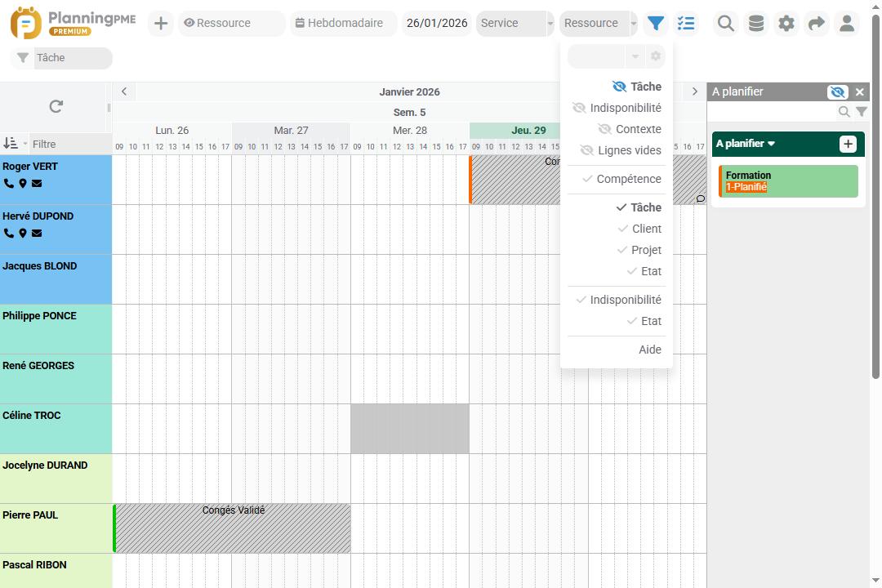This screenshot has width=882, height=588.
Task: Toggle Indisponibilité visibility with crossed eye
Action: pos(617,108)
